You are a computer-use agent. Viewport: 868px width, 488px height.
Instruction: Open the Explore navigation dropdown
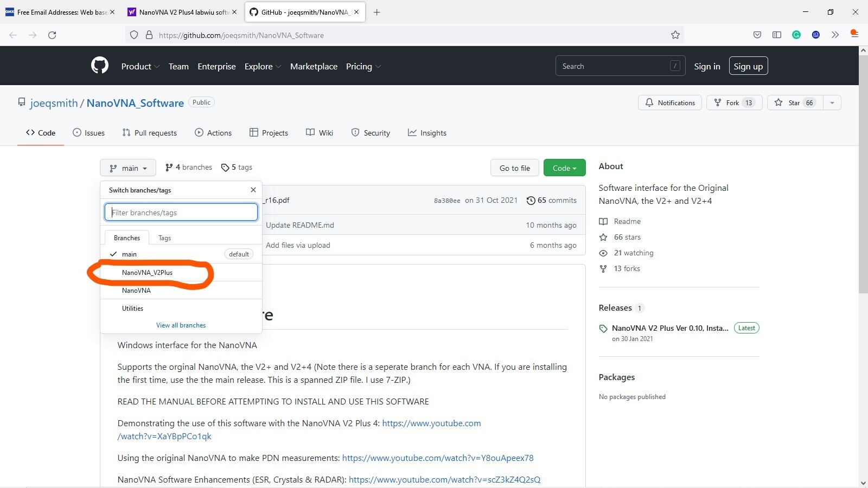click(263, 66)
